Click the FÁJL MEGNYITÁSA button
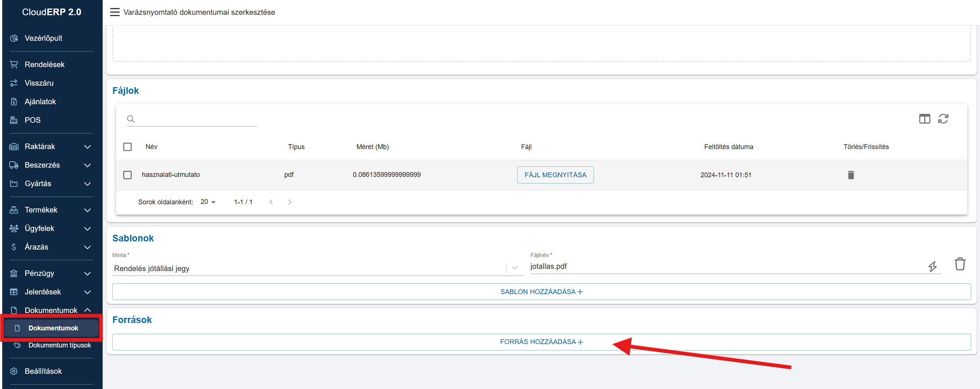Image resolution: width=980 pixels, height=389 pixels. pos(555,175)
